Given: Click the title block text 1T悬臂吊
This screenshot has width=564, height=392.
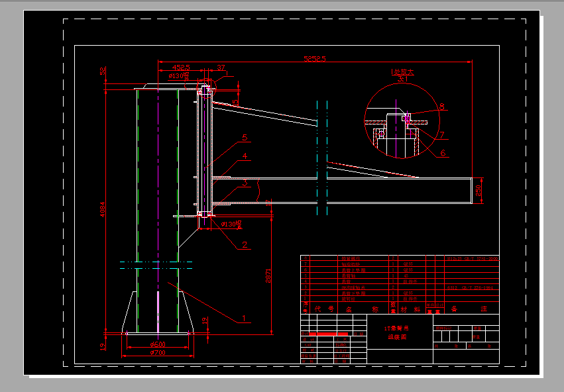Looking at the screenshot, I should pyautogui.click(x=396, y=328).
